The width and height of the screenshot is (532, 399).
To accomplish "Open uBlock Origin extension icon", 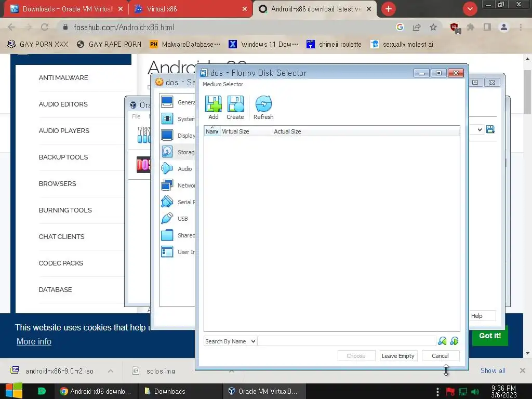I will [x=454, y=28].
